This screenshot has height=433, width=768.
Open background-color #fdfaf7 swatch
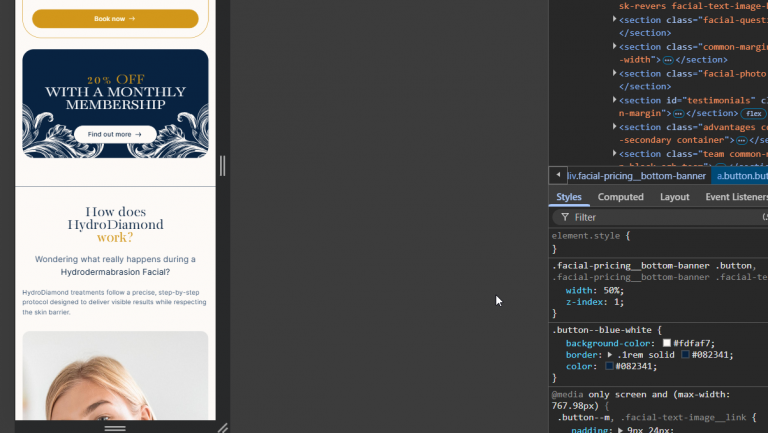[667, 343]
